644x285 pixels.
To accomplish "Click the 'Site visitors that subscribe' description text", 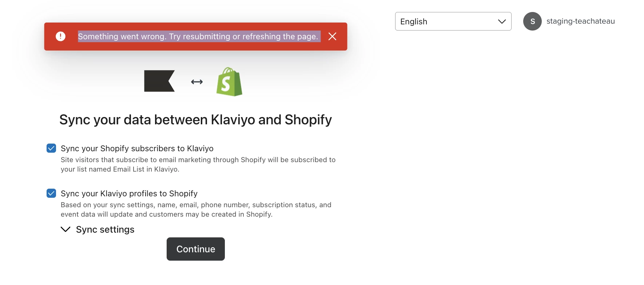I will click(x=198, y=164).
